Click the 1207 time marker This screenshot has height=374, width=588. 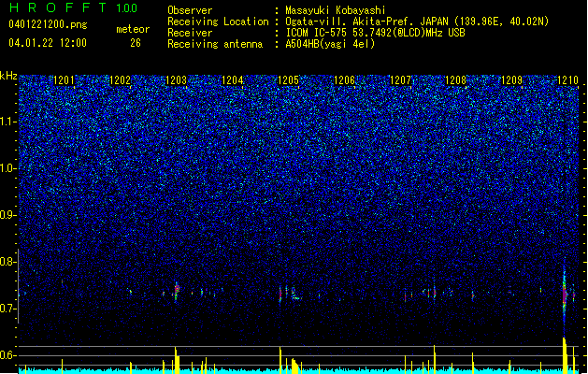tap(400, 80)
